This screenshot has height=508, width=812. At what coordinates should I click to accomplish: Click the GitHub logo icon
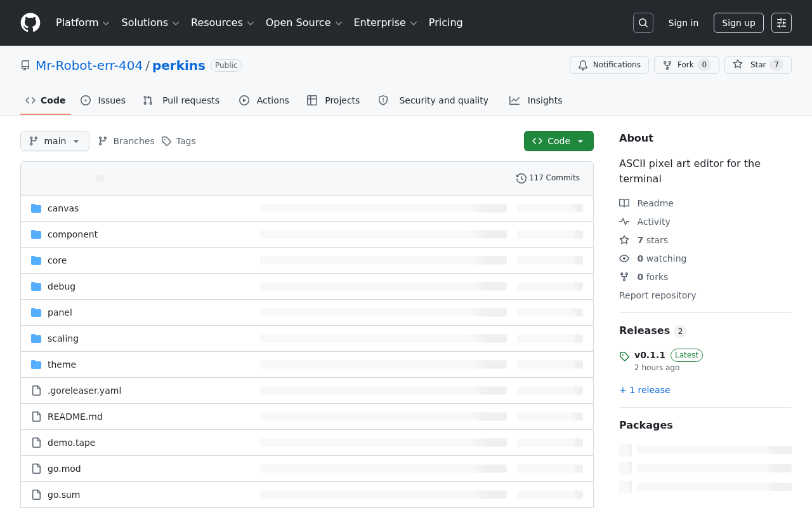pos(30,23)
